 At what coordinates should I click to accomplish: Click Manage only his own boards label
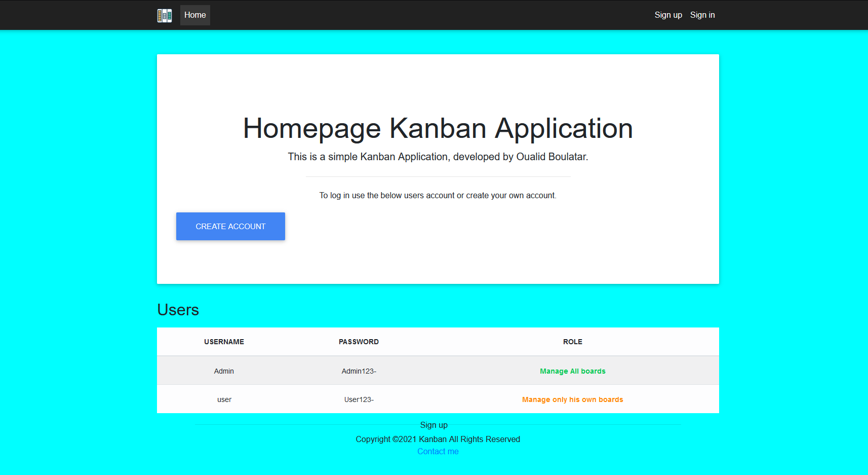pyautogui.click(x=573, y=399)
